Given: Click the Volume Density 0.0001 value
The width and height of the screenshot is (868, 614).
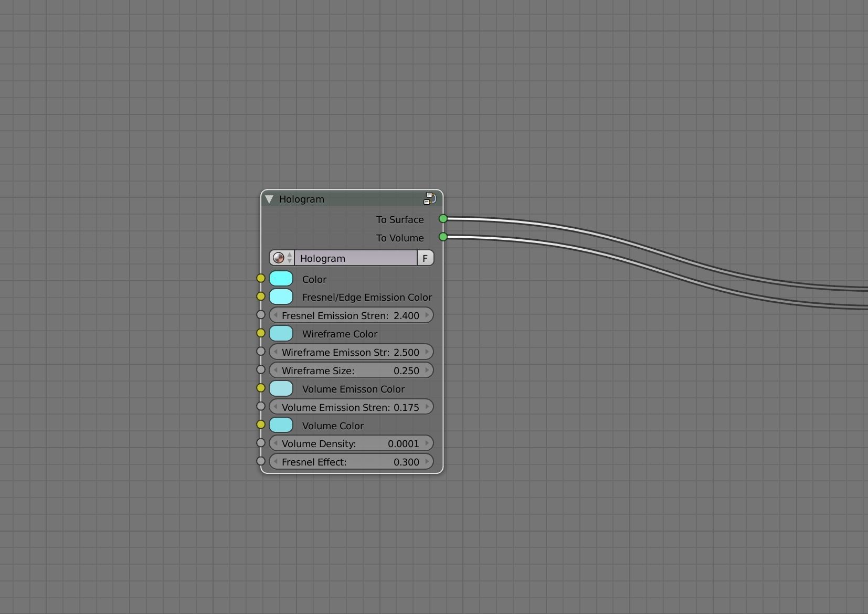Looking at the screenshot, I should (403, 443).
